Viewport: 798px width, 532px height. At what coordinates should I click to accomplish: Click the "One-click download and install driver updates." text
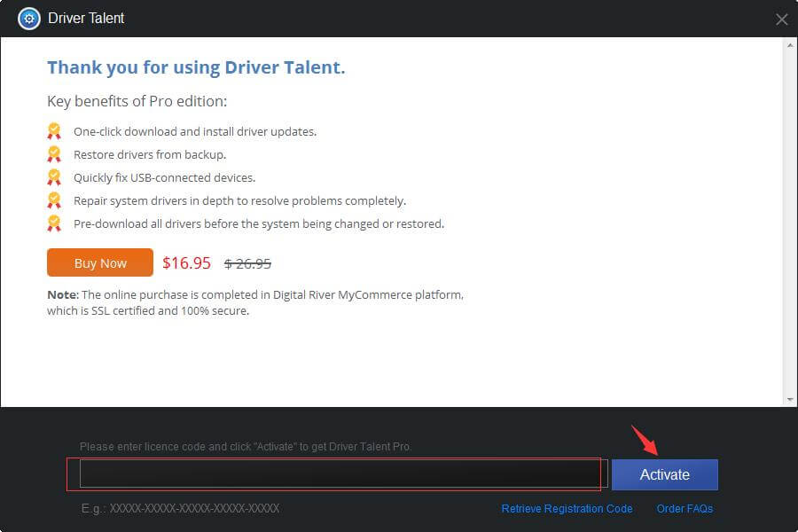(x=195, y=131)
